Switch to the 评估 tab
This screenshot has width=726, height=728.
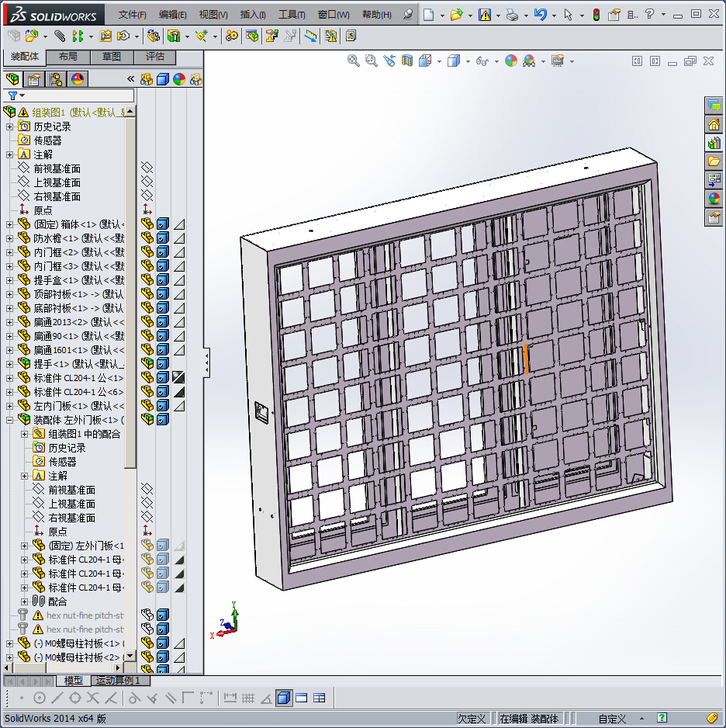(155, 57)
